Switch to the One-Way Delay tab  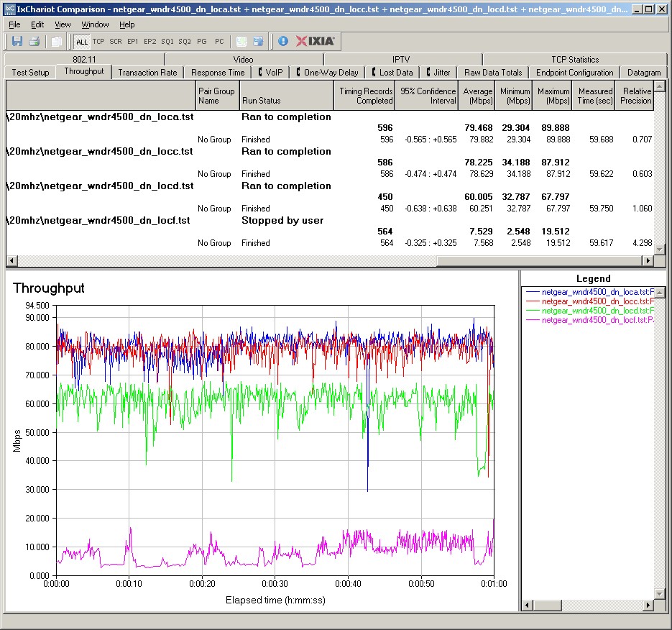point(327,73)
